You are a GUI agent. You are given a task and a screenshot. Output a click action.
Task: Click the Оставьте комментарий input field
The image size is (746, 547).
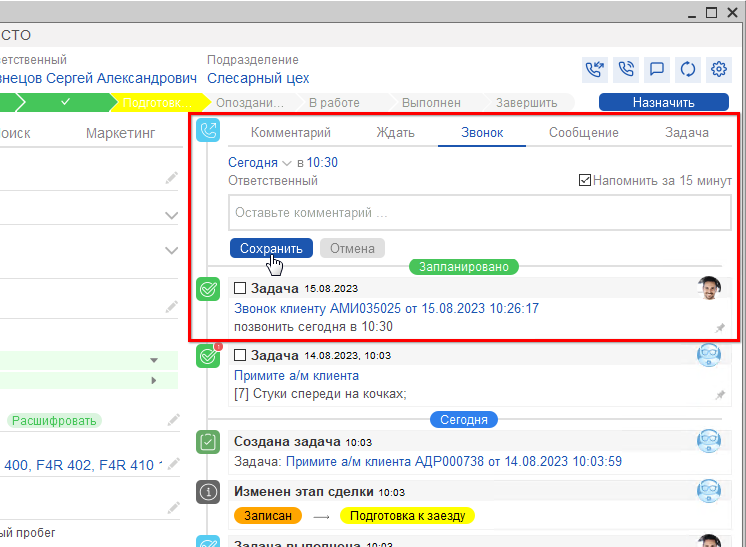[480, 213]
